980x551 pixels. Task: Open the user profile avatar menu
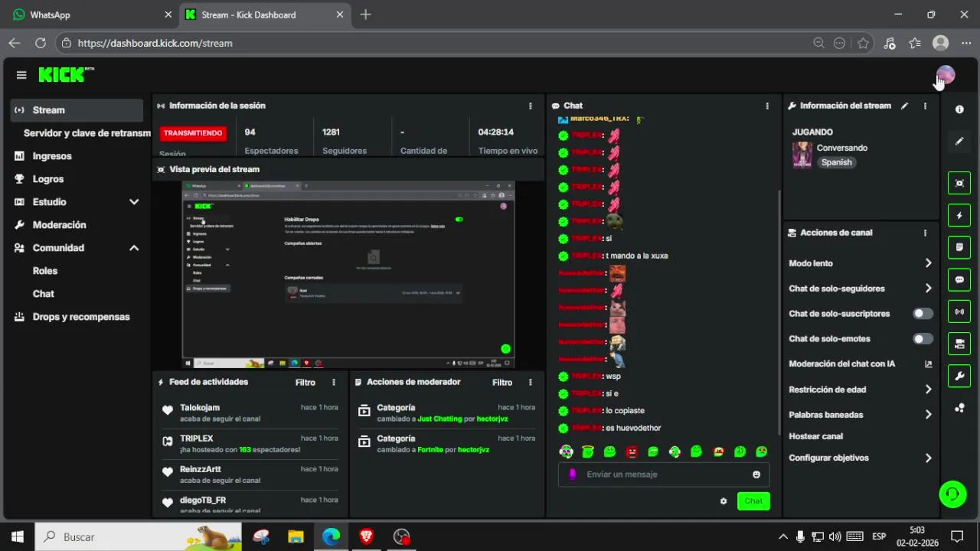946,75
